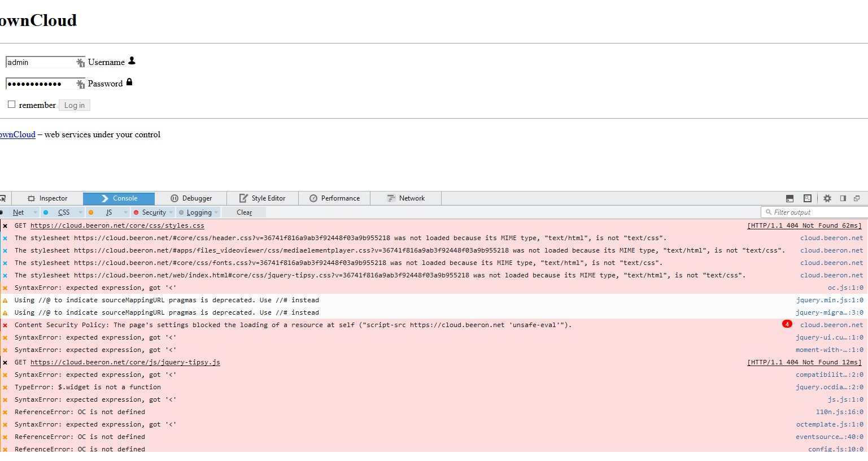This screenshot has width=868, height=461.
Task: Open the jquery-tipsy.js request URL link
Action: [125, 362]
